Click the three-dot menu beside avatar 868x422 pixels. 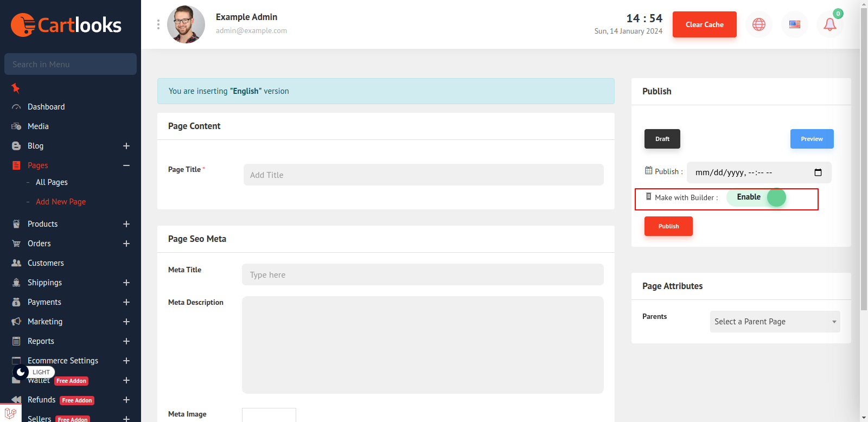click(158, 24)
